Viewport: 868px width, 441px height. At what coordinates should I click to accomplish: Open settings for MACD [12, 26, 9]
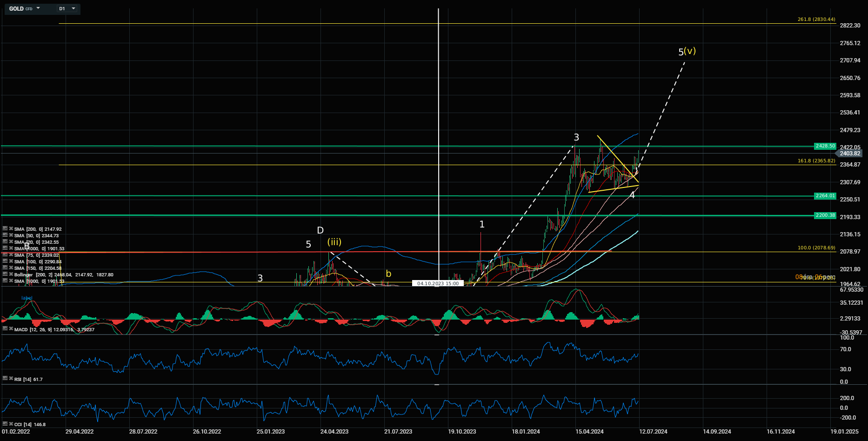click(5, 329)
